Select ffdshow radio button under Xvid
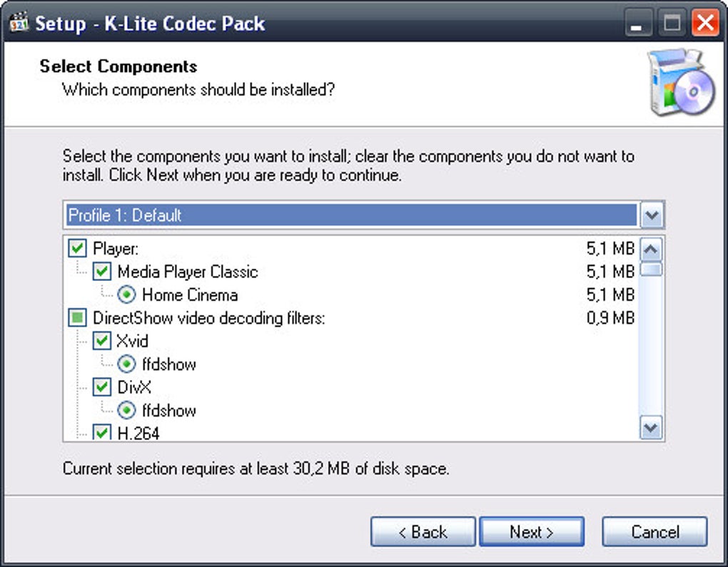Screen dimensions: 728x567 click(x=126, y=364)
